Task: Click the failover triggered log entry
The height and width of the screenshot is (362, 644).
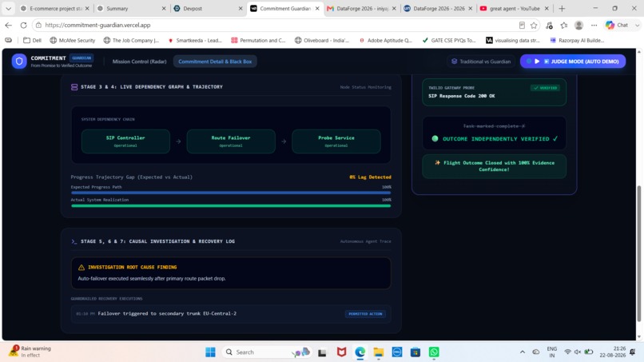Action: 230,313
